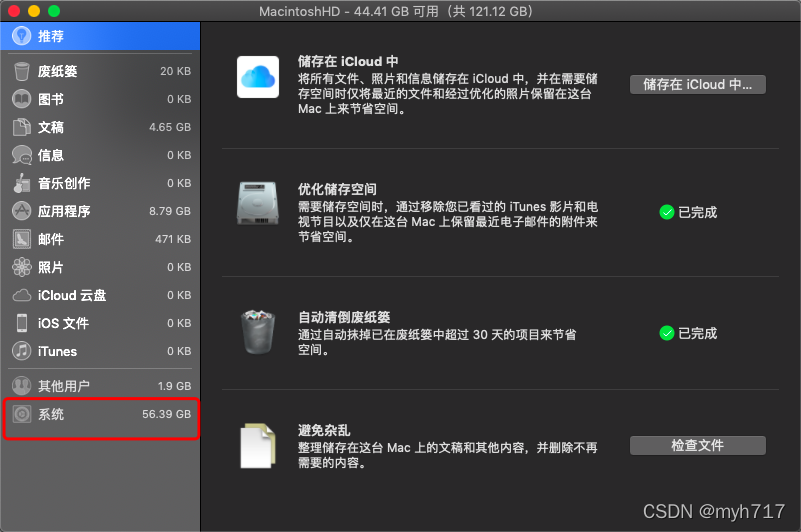Click the 系统 gear icon

pos(21,414)
